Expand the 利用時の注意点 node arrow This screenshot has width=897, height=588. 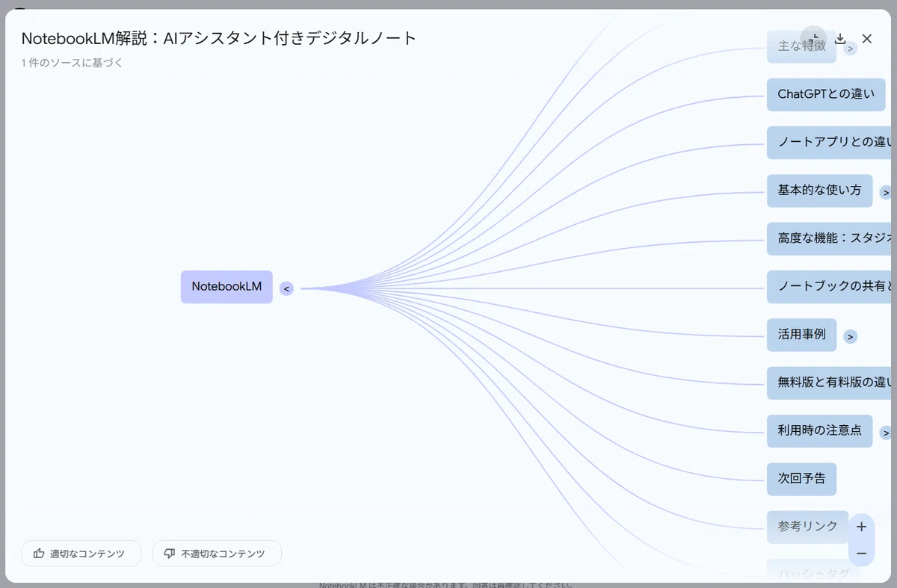click(886, 433)
